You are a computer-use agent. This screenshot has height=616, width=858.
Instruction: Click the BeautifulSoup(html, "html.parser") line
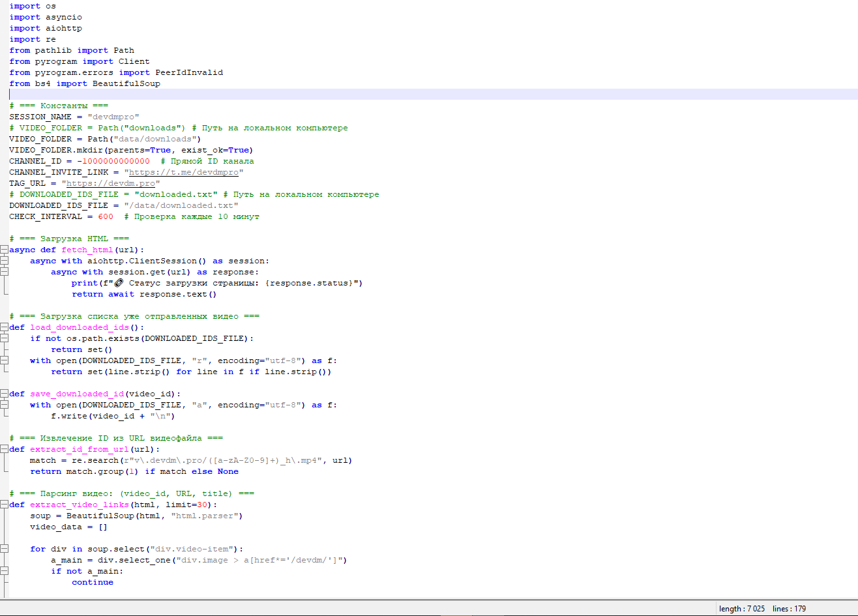point(136,516)
